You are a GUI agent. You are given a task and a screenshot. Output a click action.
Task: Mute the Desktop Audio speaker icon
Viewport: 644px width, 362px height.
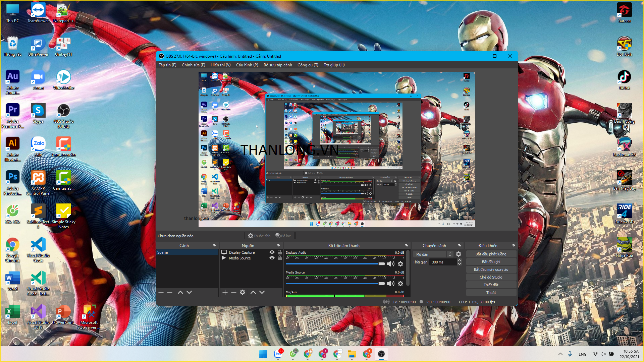390,264
